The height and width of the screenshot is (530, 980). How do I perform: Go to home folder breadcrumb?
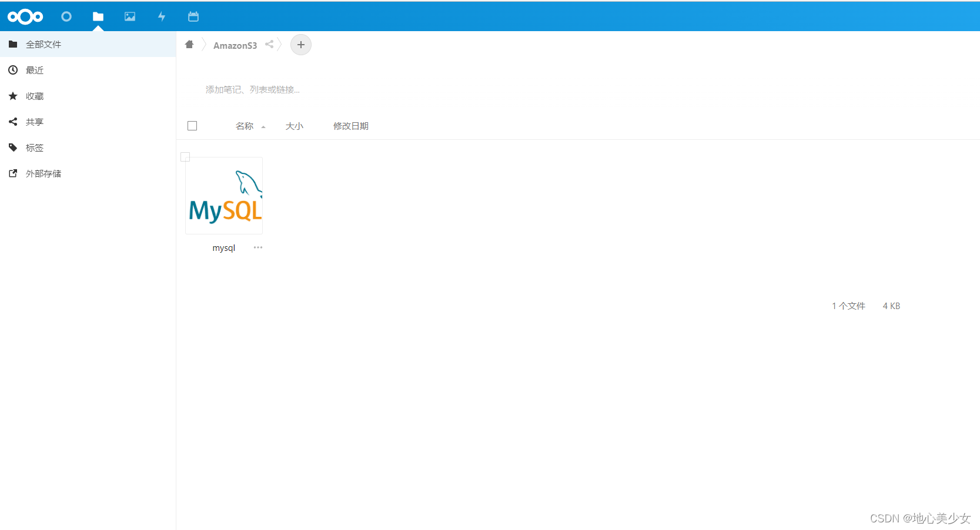pos(189,45)
